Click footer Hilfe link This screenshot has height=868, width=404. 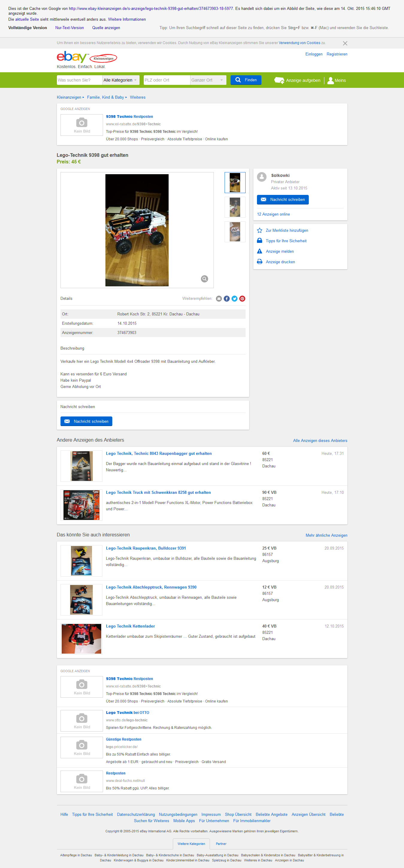coord(64,814)
